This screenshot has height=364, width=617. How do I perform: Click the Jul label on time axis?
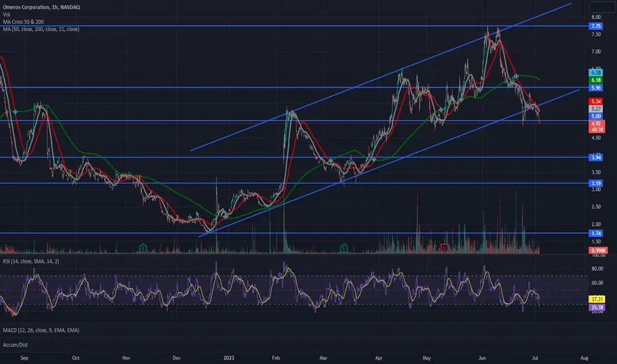pyautogui.click(x=535, y=358)
